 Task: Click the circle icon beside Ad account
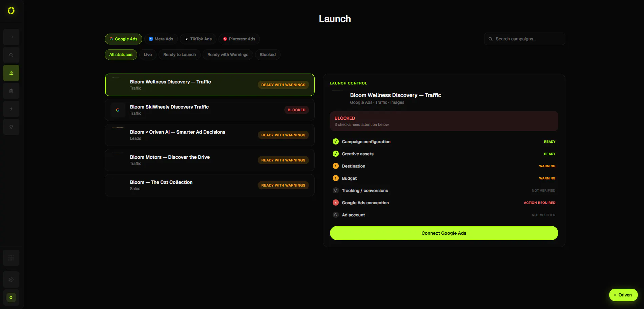click(x=336, y=215)
